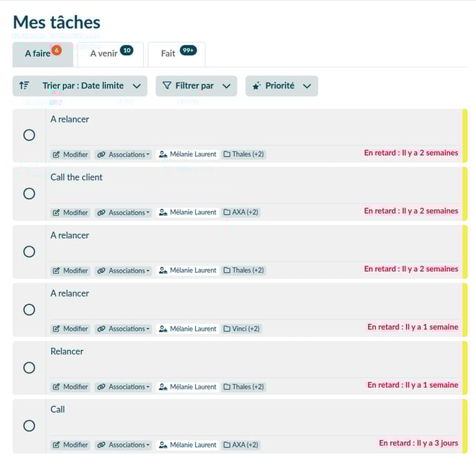476x469 pixels.
Task: Check the Call the client task circle
Action: 29,194
